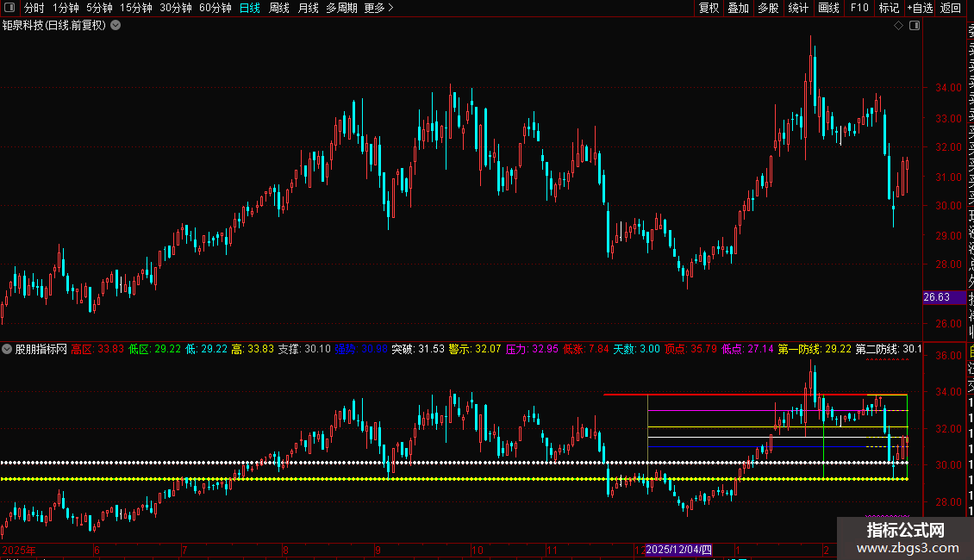Click month 9 on the time axis

click(378, 550)
